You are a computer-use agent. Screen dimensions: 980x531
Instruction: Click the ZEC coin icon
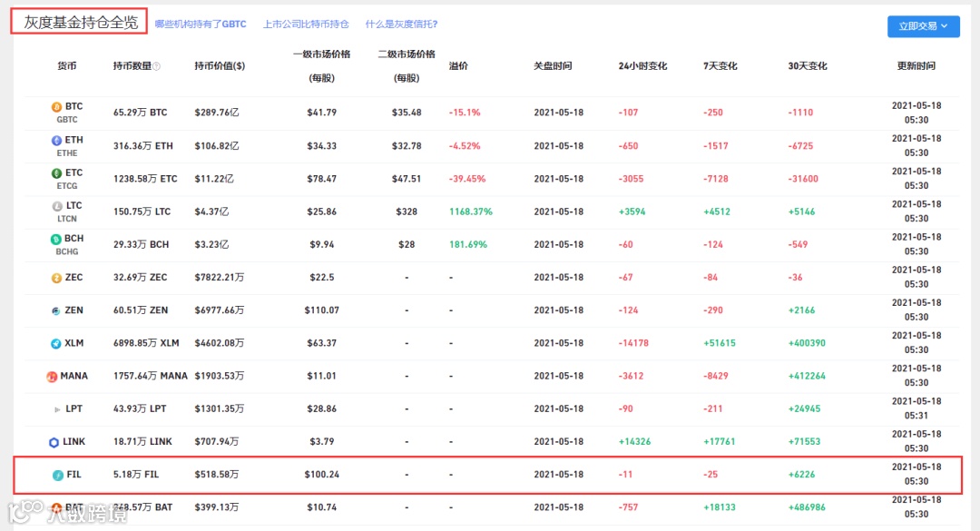pos(56,278)
